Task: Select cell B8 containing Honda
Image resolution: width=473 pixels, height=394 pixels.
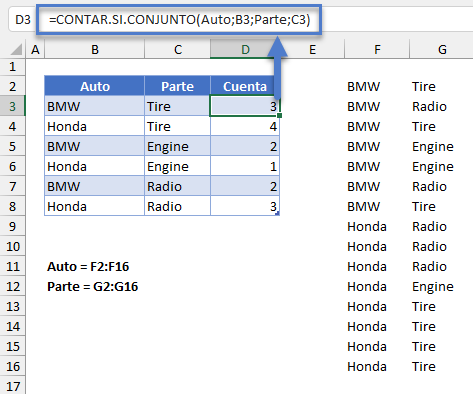Action: [x=95, y=206]
